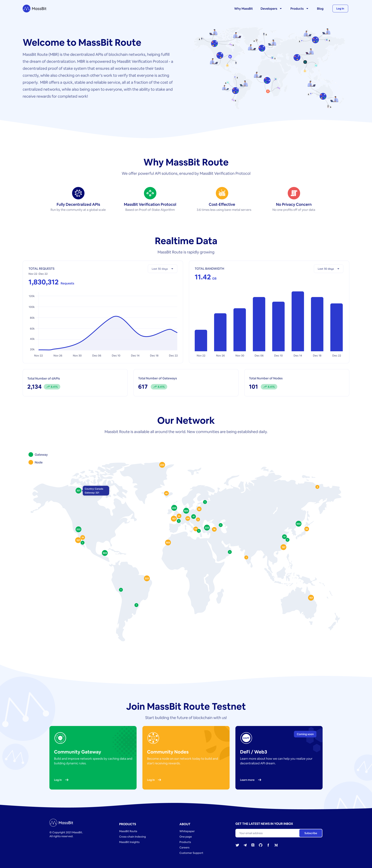
Task: Click the green Gateway legend dot
Action: pos(31,455)
